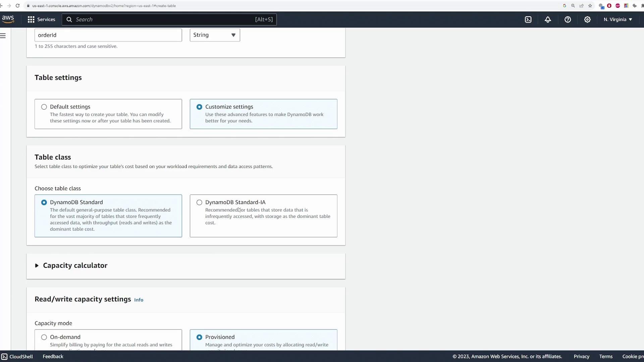Click the ABP ad blocker extension icon

(618, 6)
